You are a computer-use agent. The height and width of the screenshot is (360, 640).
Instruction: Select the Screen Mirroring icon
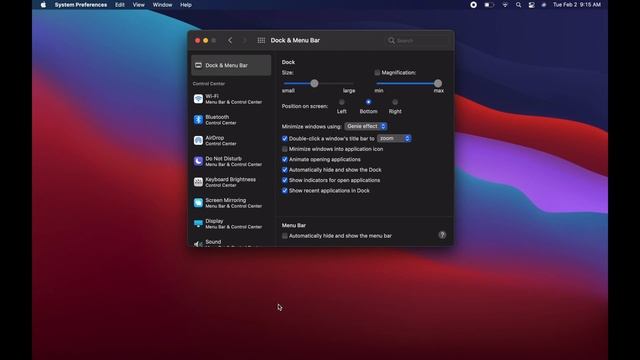[x=198, y=203]
